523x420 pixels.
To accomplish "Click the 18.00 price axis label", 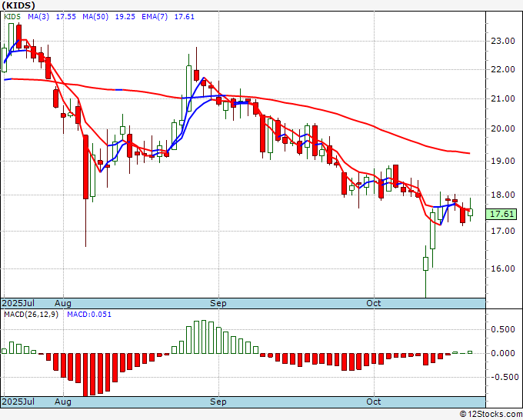I will tap(503, 195).
